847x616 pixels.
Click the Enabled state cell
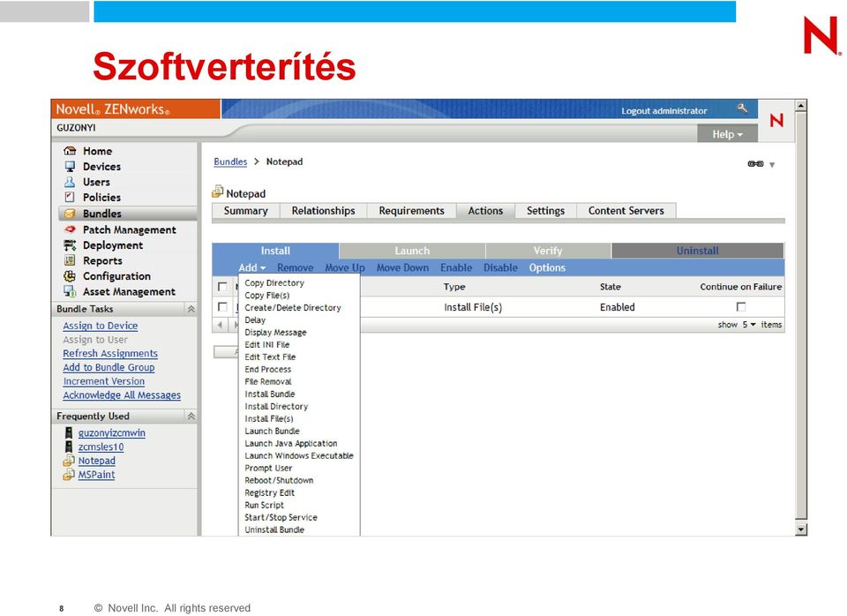pyautogui.click(x=617, y=307)
